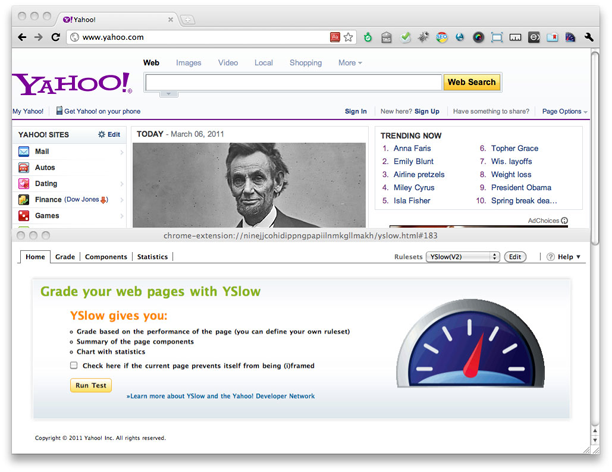The width and height of the screenshot is (612, 472).
Task: Open the Anna Faris trending link
Action: [x=412, y=148]
